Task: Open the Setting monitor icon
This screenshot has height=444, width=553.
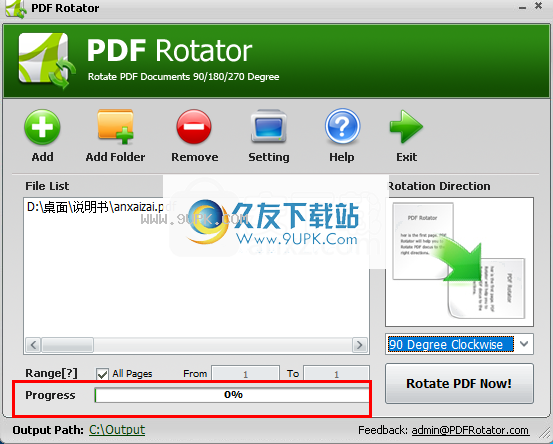Action: 269,126
